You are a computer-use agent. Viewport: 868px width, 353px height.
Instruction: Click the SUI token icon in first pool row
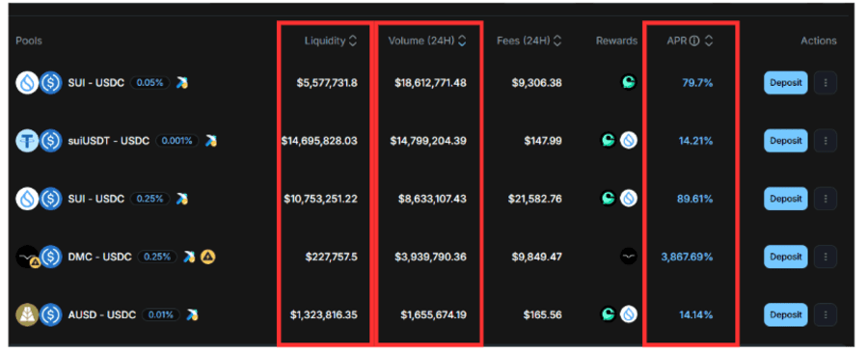27,83
